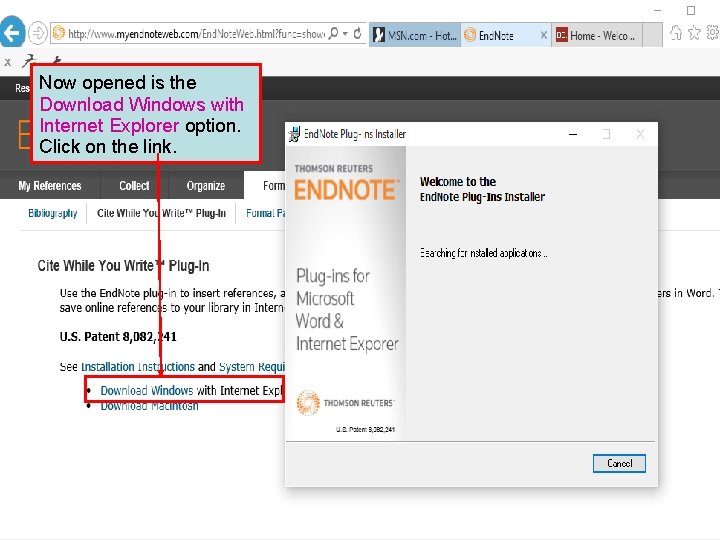Click the URL address field
Viewport: 720px width, 540px height.
pyautogui.click(x=196, y=34)
